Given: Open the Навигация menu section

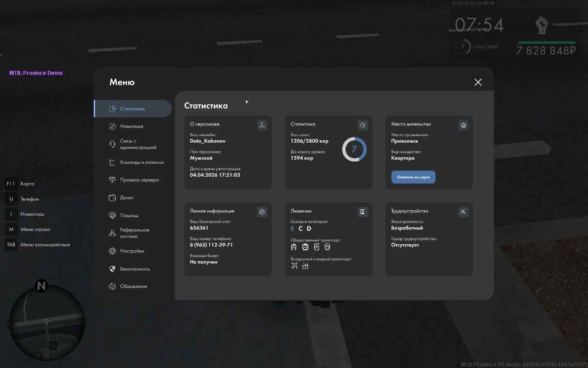Looking at the screenshot, I should (133, 126).
